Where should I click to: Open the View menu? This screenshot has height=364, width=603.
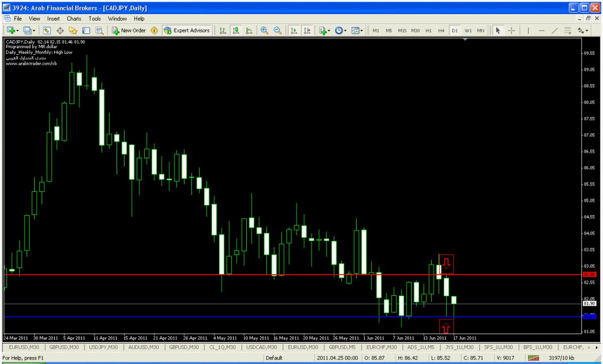34,19
